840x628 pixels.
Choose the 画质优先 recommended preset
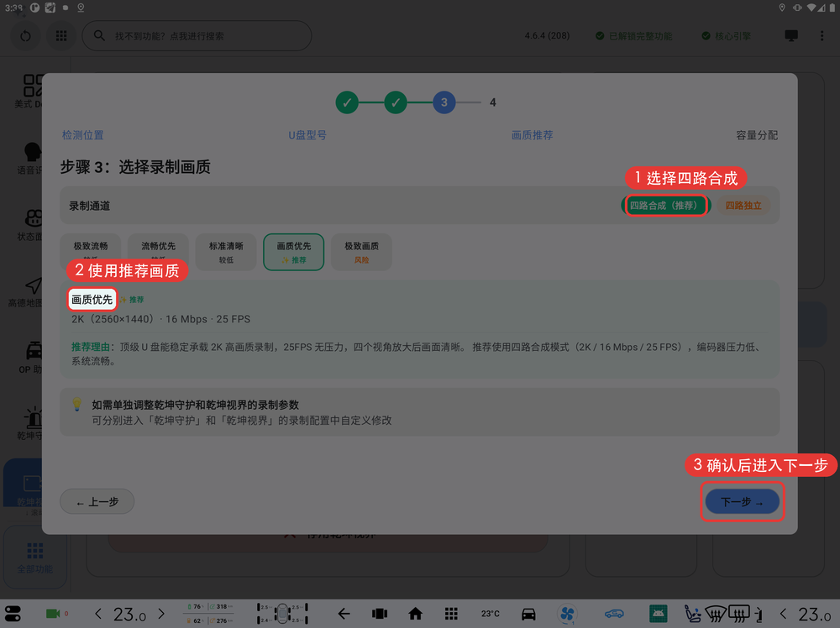pyautogui.click(x=293, y=252)
